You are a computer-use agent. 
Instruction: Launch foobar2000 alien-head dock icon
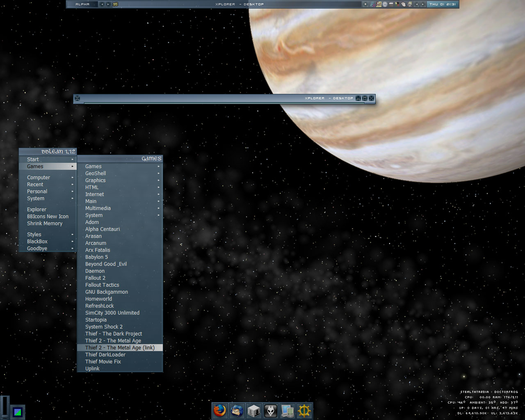pos(270,411)
